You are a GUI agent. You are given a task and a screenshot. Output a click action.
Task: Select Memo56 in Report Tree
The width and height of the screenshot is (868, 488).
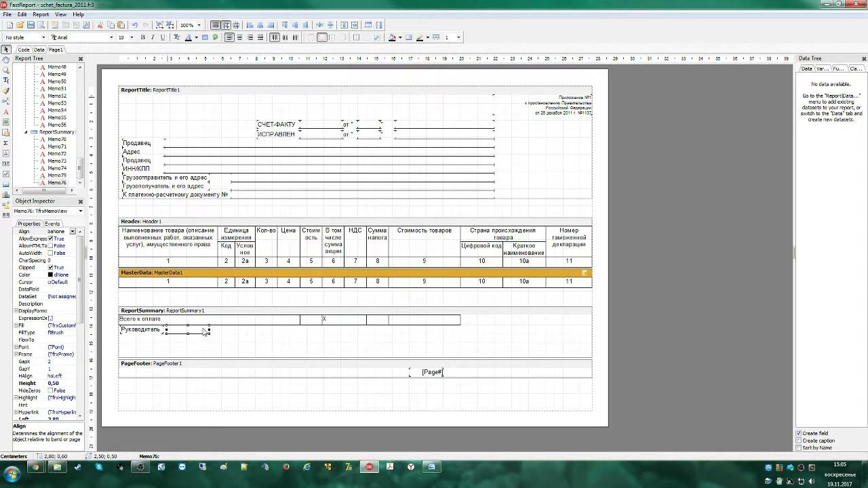[x=57, y=125]
